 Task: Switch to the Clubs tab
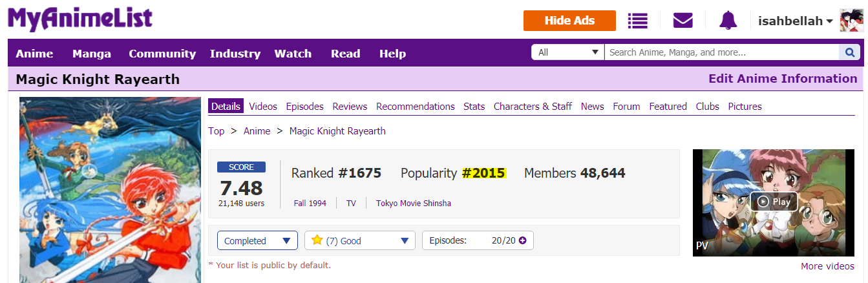pyautogui.click(x=708, y=106)
